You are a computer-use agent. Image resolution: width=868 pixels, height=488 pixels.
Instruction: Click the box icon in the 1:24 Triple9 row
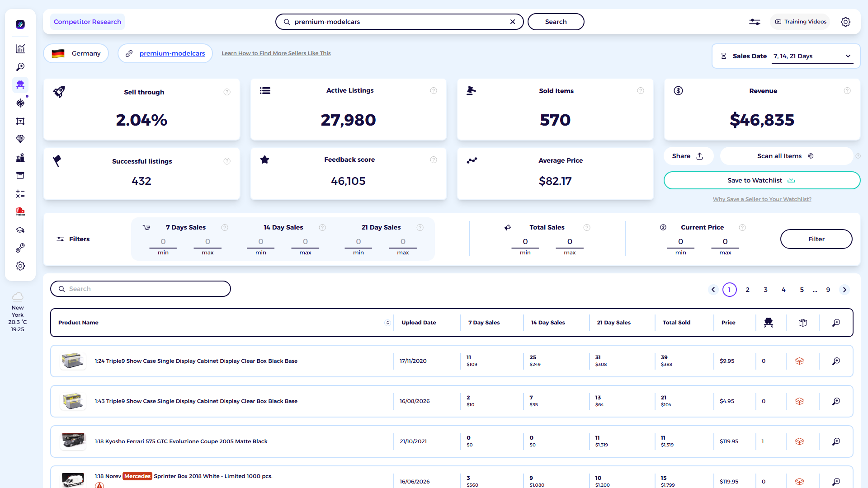point(799,361)
